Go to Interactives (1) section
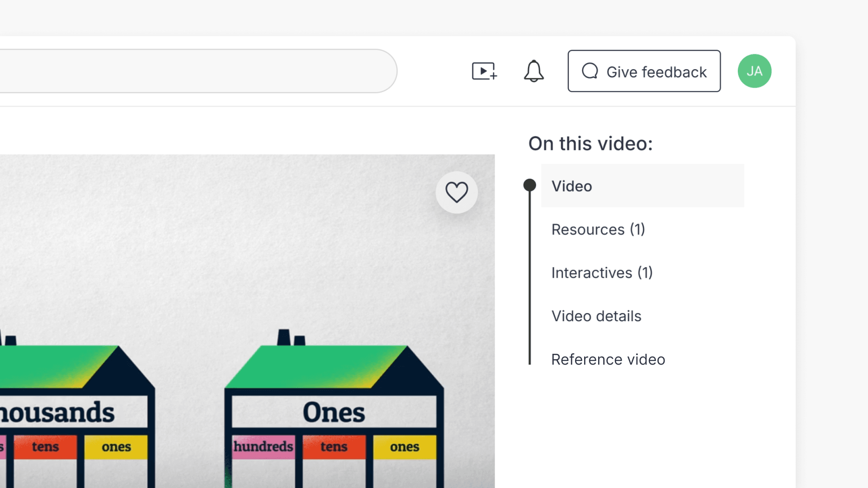 pyautogui.click(x=602, y=273)
